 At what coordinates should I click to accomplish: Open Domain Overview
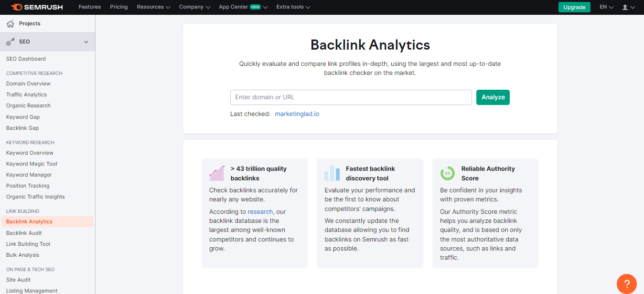tap(28, 84)
